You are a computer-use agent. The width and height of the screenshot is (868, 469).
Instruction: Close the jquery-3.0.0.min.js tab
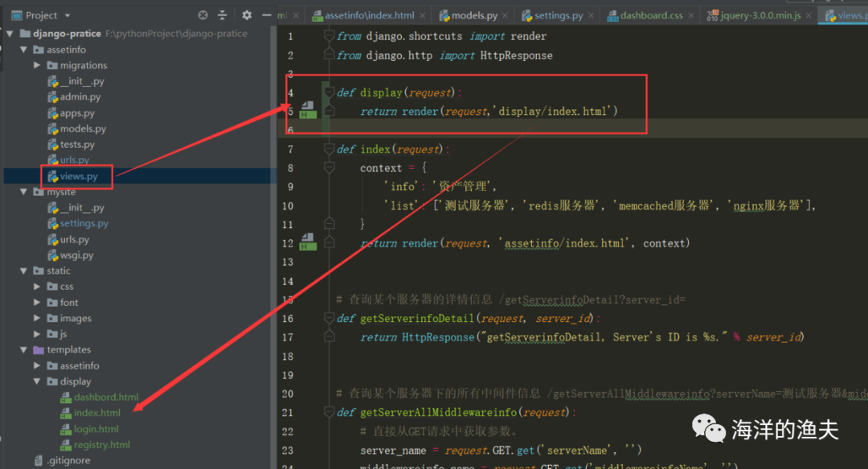(x=809, y=15)
